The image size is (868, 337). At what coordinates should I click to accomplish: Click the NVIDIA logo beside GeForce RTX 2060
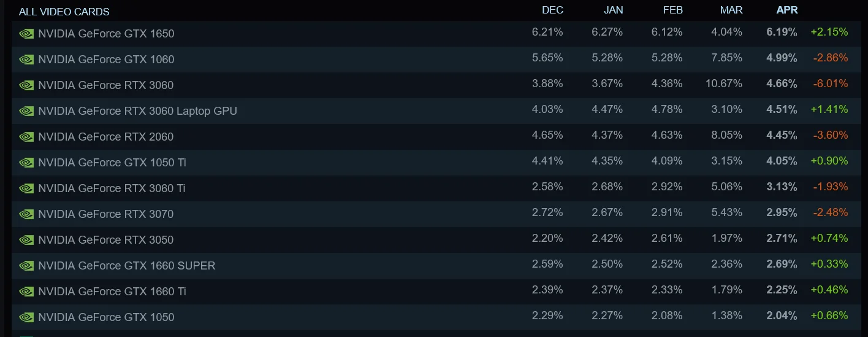click(26, 137)
